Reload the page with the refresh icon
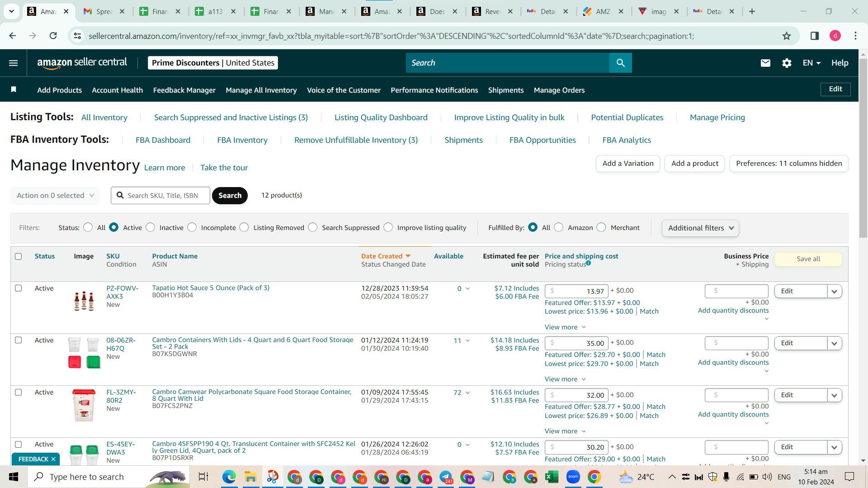This screenshot has height=488, width=868. pyautogui.click(x=53, y=36)
